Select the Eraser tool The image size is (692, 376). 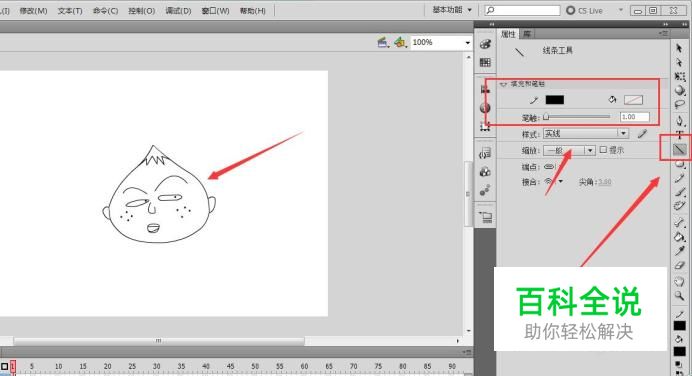coord(680,266)
